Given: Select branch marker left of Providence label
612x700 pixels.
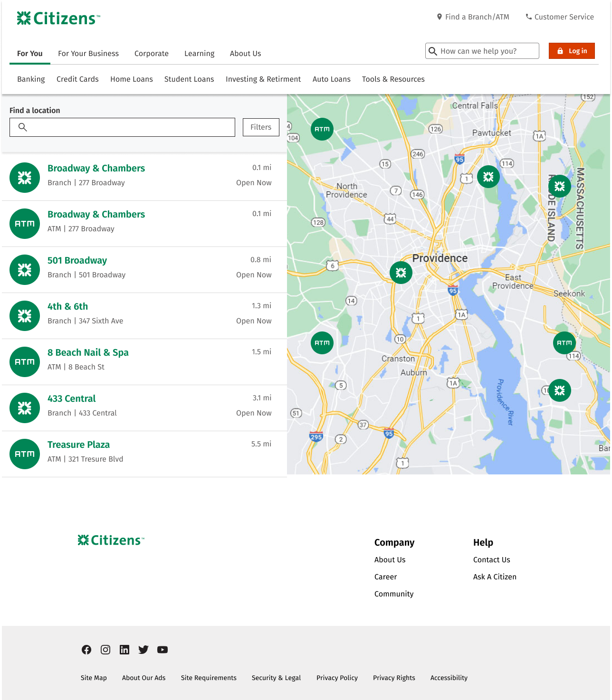Looking at the screenshot, I should [401, 273].
